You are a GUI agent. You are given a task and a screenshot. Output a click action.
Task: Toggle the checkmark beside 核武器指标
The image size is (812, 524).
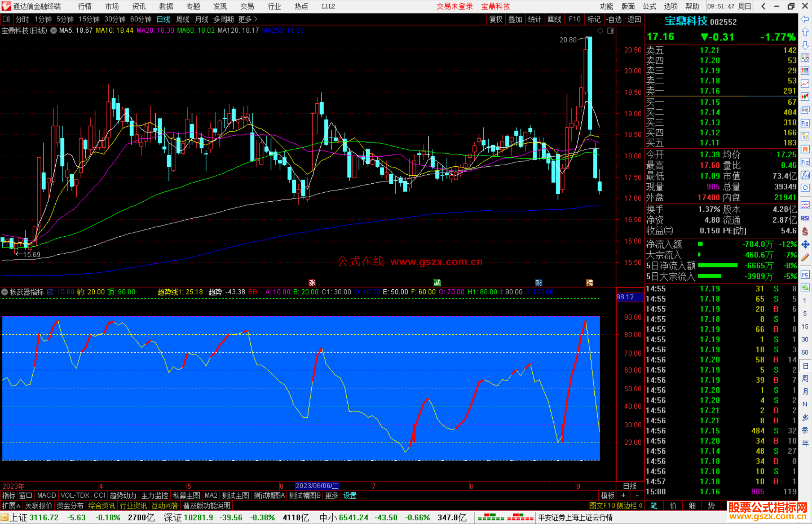pyautogui.click(x=5, y=292)
